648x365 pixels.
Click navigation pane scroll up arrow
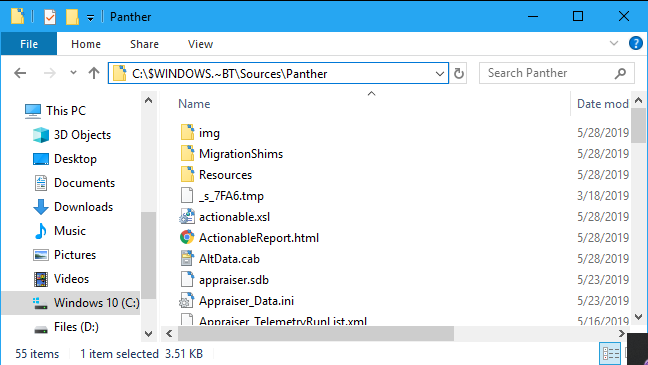[x=148, y=100]
